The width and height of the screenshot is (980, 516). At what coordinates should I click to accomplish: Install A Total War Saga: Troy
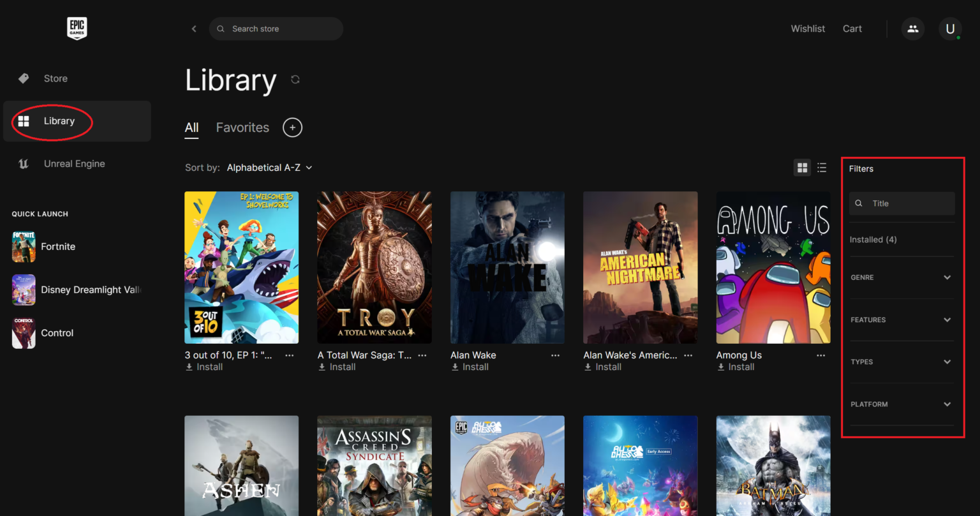(338, 367)
